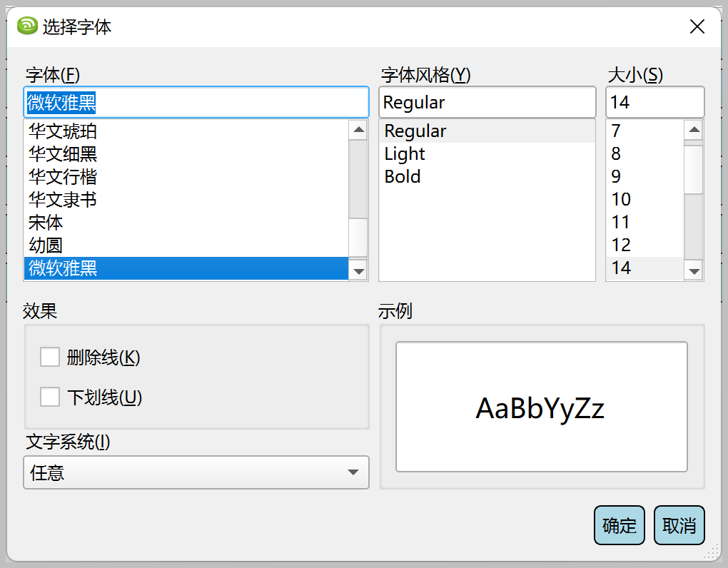Enable the 删除线 strikethrough checkbox
The image size is (728, 568).
[50, 357]
